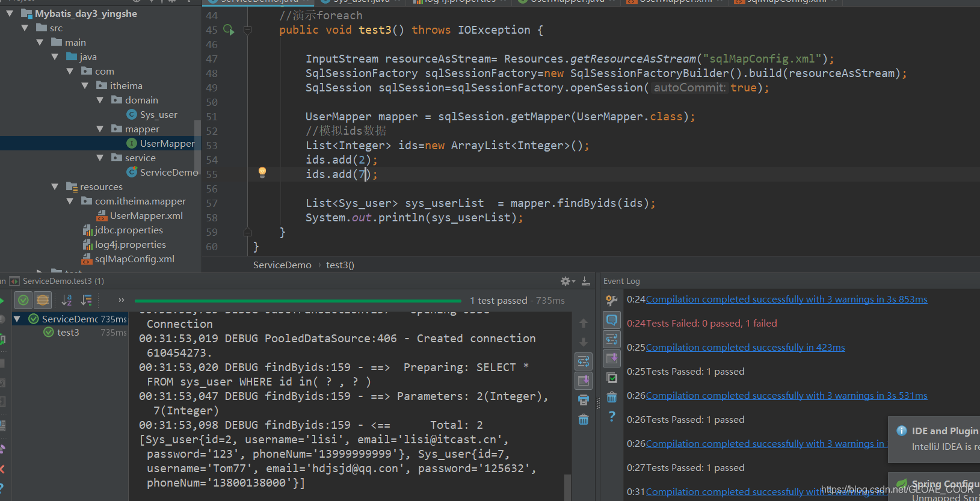Toggle sort tests by duration

click(87, 300)
